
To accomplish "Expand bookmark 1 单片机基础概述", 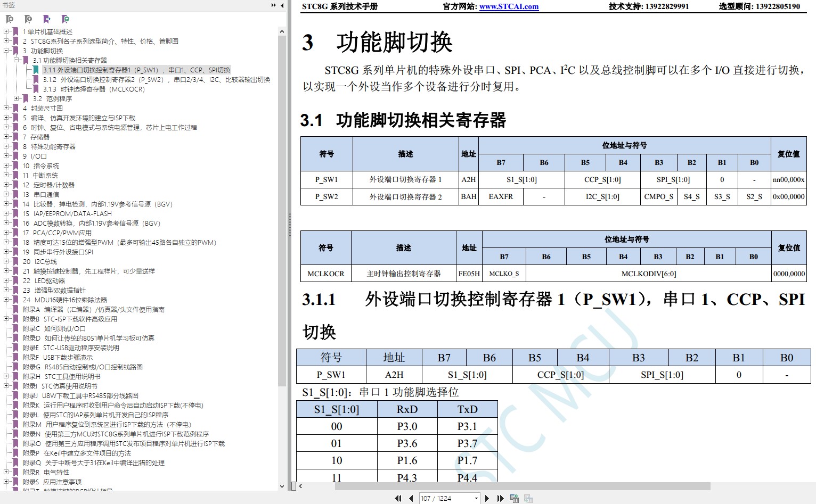I will point(6,31).
